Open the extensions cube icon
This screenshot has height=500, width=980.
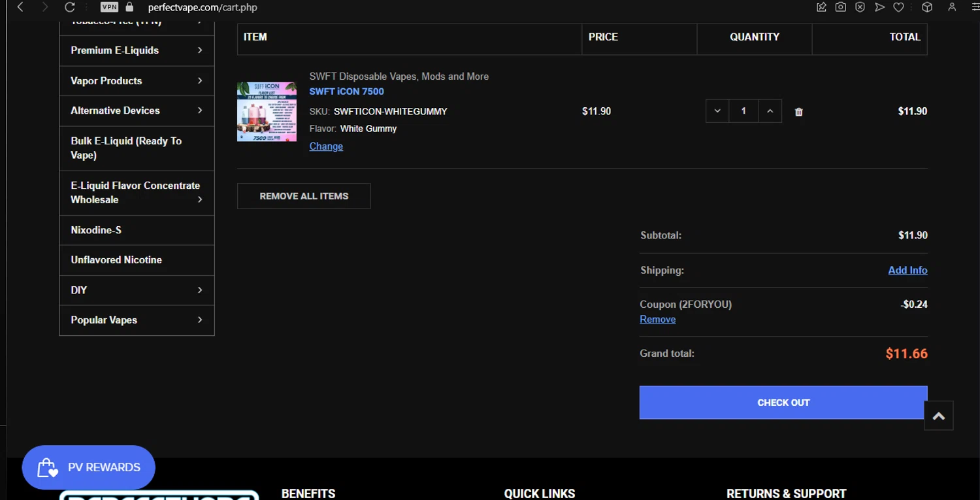pyautogui.click(x=927, y=7)
